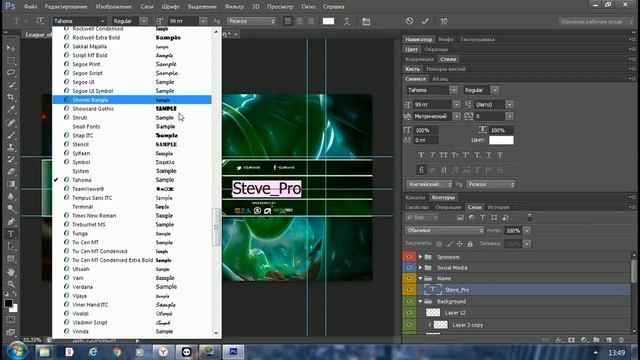The image size is (640, 360).
Task: Hide Layer 3 copy
Action: (409, 325)
